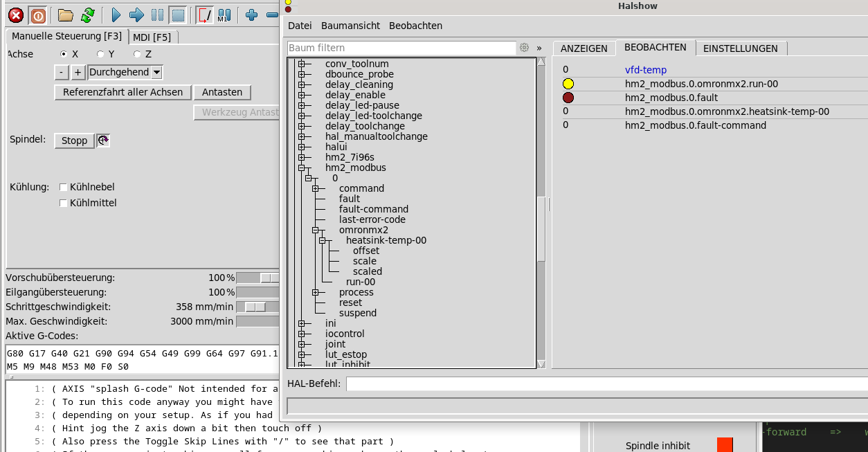Enable the Kühlnebel checkbox
Image resolution: width=868 pixels, height=452 pixels.
click(64, 187)
